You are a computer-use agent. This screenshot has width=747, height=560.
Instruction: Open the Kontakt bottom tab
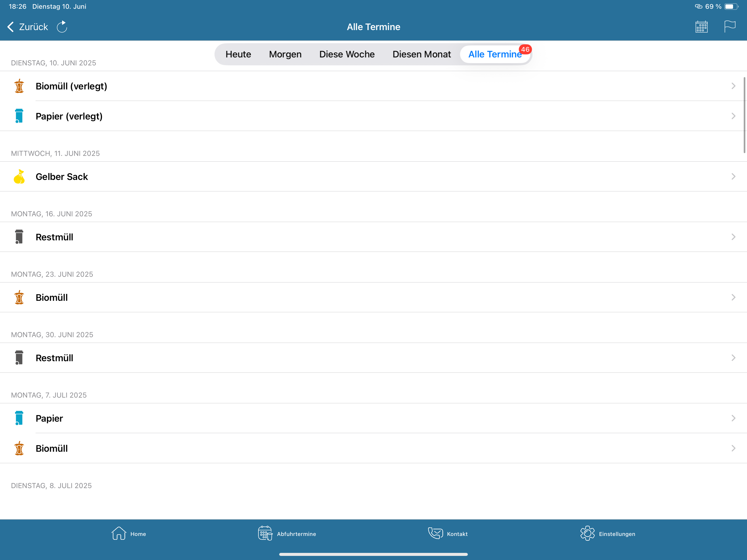pyautogui.click(x=448, y=534)
